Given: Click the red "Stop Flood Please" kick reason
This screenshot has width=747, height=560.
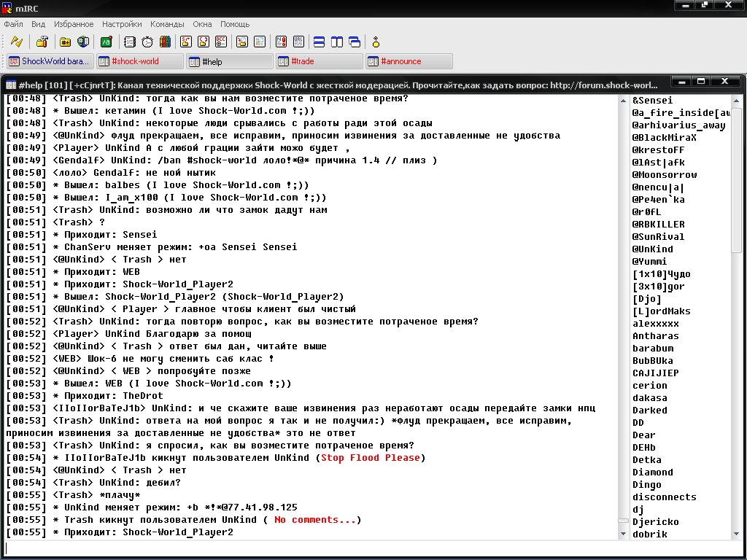Looking at the screenshot, I should coord(371,458).
